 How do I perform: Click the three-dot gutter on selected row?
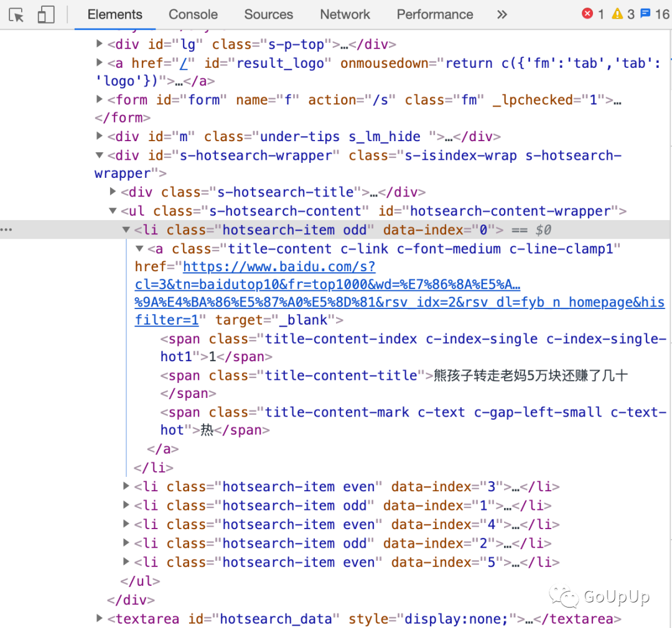[x=6, y=230]
